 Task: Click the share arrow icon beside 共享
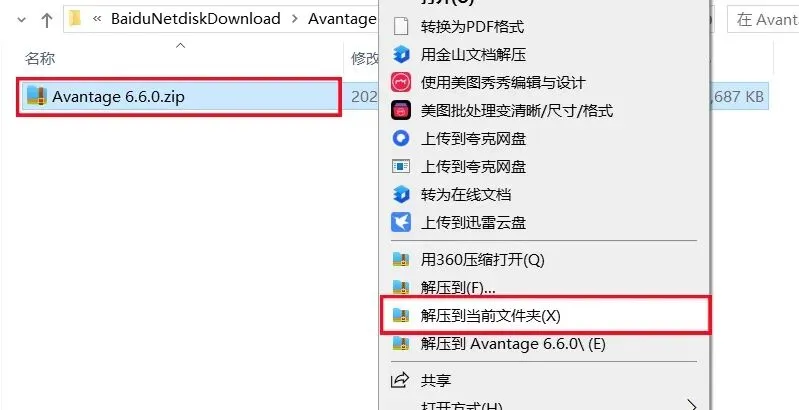pos(400,380)
